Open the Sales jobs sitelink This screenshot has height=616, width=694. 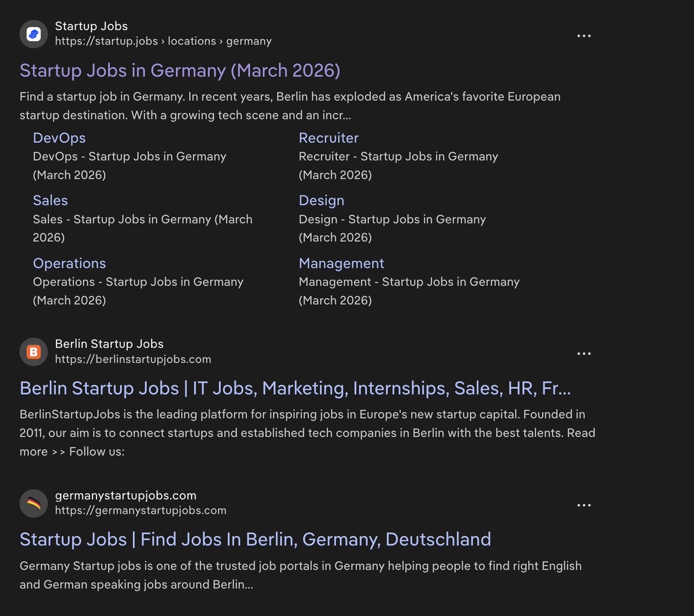coord(50,200)
